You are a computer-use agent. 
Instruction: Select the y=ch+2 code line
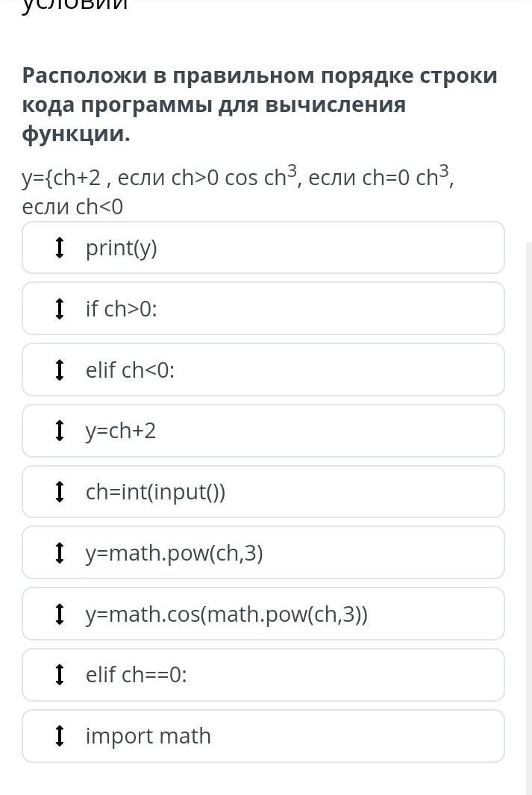pyautogui.click(x=121, y=431)
